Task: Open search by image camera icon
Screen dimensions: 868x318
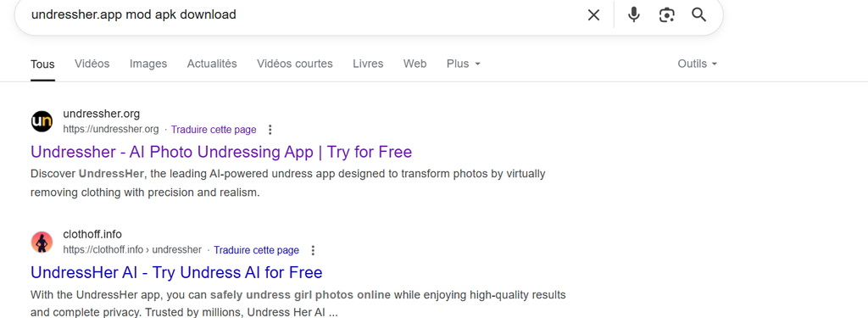Action: (x=667, y=15)
